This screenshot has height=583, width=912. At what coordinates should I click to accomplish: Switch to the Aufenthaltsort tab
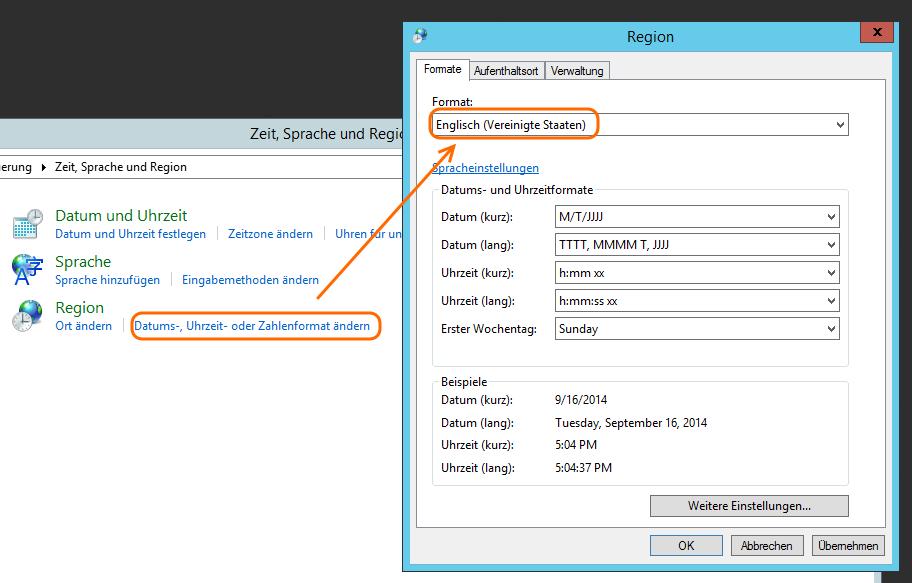[506, 71]
